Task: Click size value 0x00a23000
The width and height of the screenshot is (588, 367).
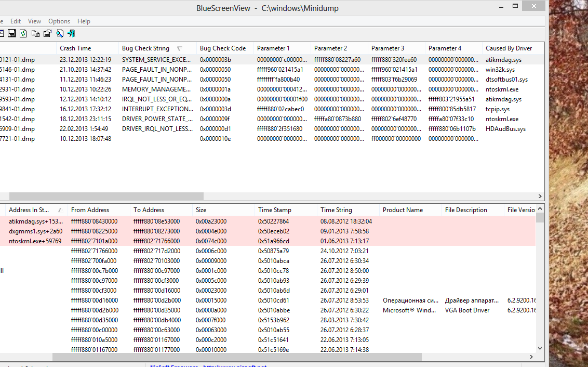Action: point(211,221)
